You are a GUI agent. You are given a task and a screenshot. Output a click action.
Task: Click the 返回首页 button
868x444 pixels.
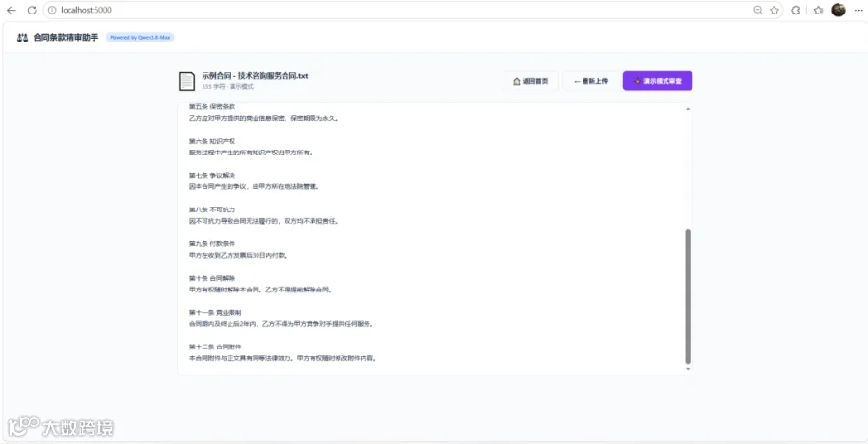pos(530,81)
